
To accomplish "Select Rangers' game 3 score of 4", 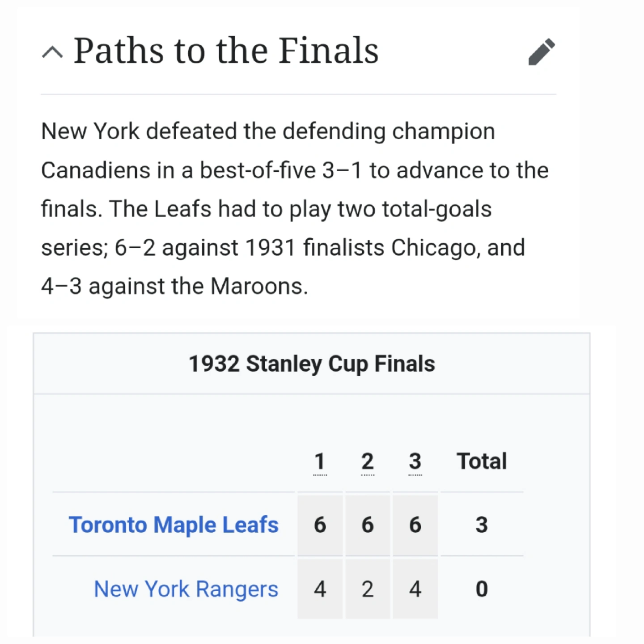I will pos(415,589).
